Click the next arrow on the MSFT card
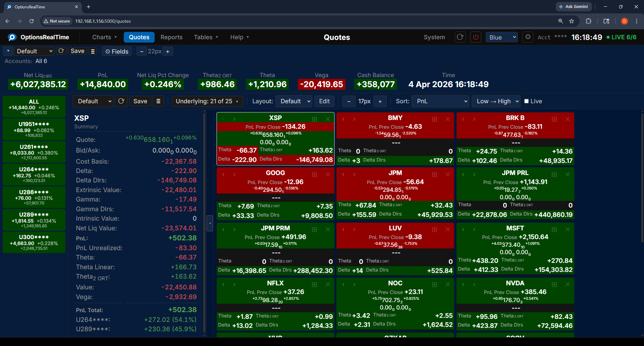644x346 pixels. pyautogui.click(x=474, y=229)
